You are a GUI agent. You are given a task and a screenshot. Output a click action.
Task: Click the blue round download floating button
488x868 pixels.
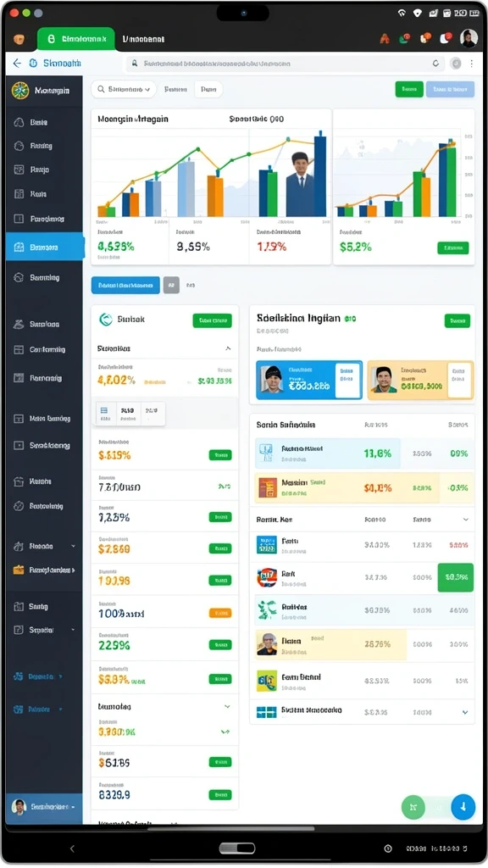[463, 807]
